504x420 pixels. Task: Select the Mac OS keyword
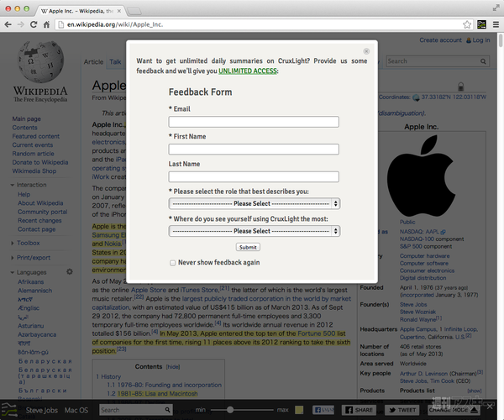point(76,410)
